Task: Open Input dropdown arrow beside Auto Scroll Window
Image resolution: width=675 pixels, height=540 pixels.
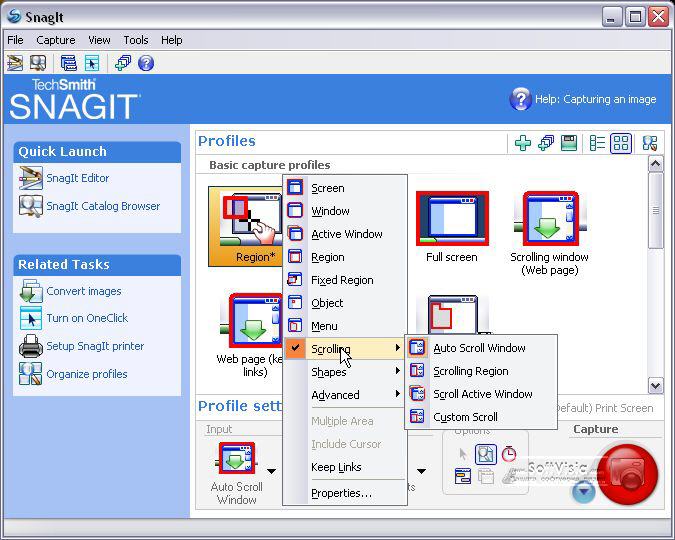Action: pyautogui.click(x=271, y=471)
